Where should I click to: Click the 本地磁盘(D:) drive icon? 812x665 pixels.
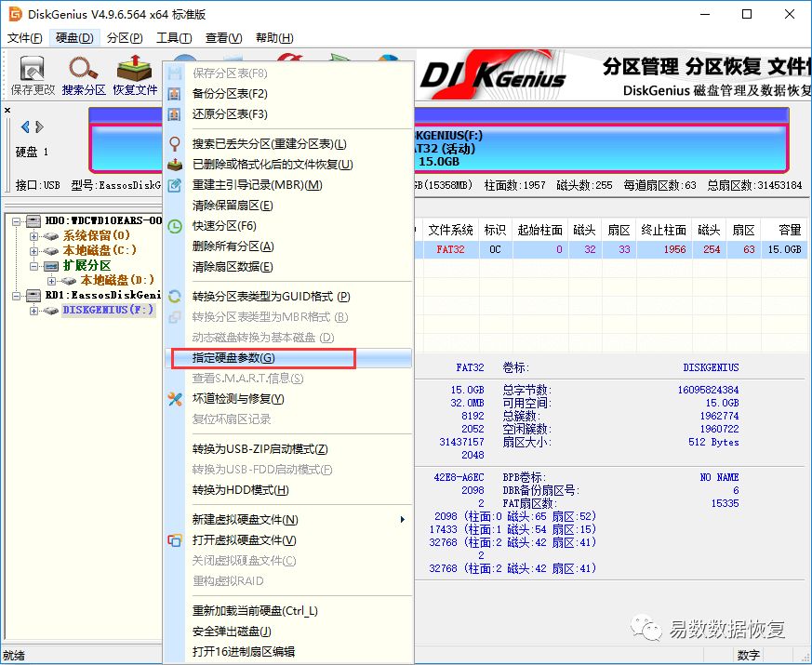[68, 281]
